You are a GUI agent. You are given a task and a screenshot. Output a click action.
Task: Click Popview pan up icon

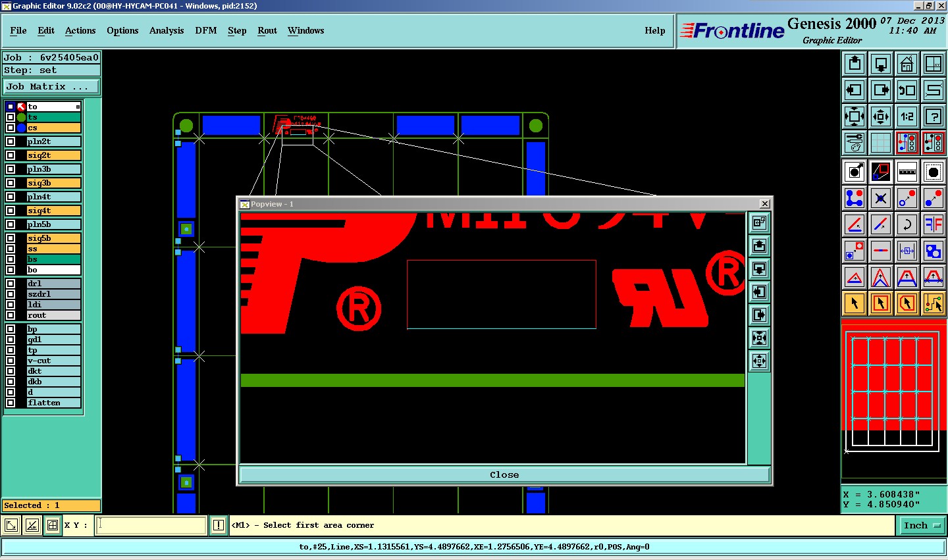tap(759, 246)
